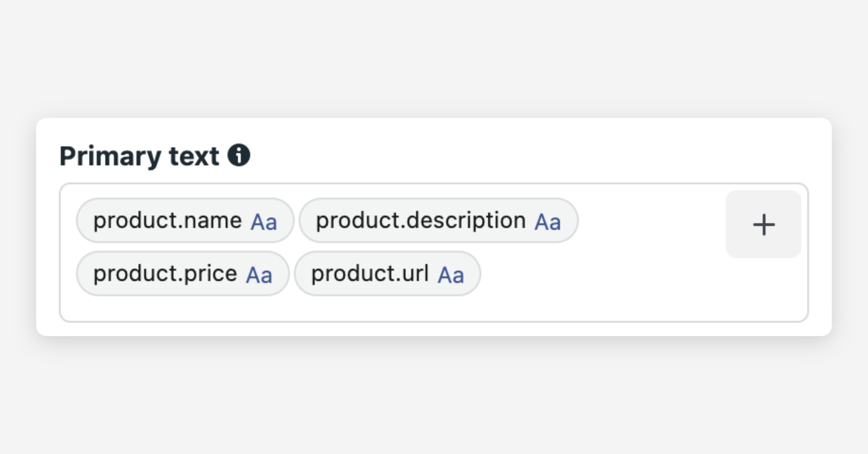Select the product.url chip label

(370, 273)
